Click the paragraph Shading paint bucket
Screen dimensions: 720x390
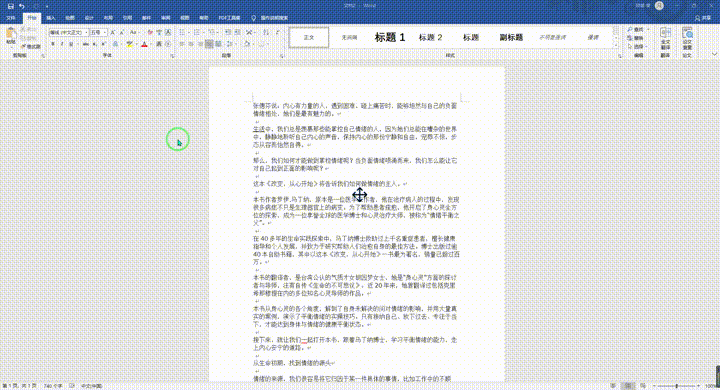tap(247, 44)
